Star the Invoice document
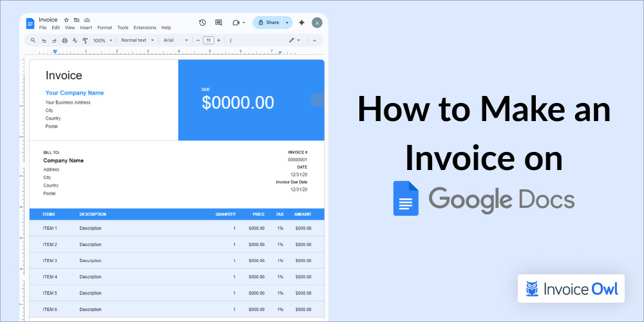Image resolution: width=644 pixels, height=322 pixels. click(66, 20)
